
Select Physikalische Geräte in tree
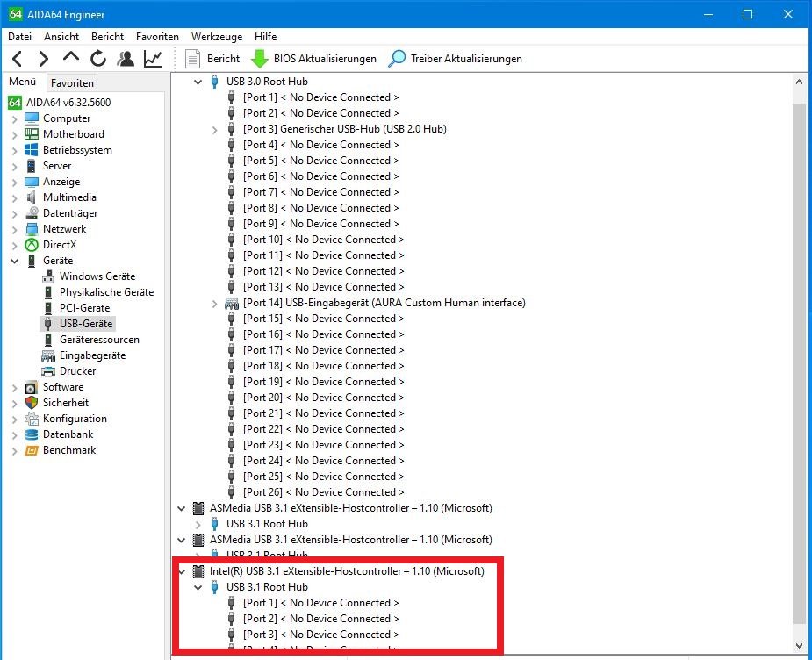tap(107, 292)
